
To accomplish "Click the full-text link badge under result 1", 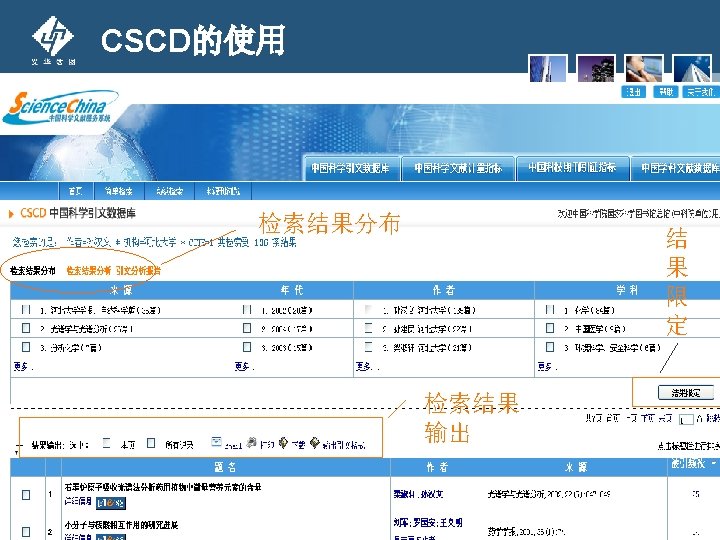I will pos(111,503).
